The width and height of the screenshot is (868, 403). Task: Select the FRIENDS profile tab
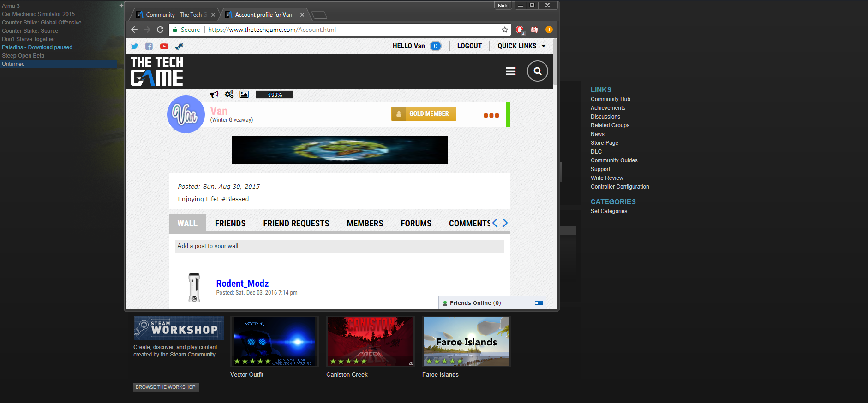[230, 224]
